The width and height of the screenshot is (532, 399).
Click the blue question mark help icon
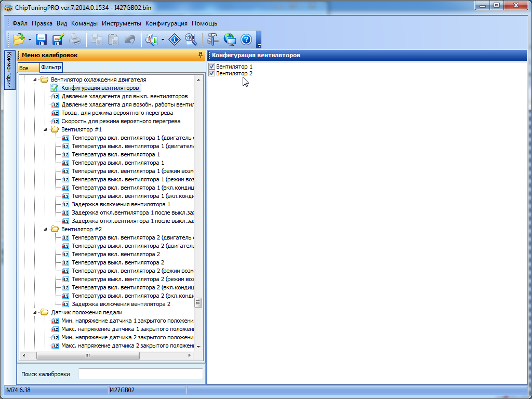[x=246, y=39]
